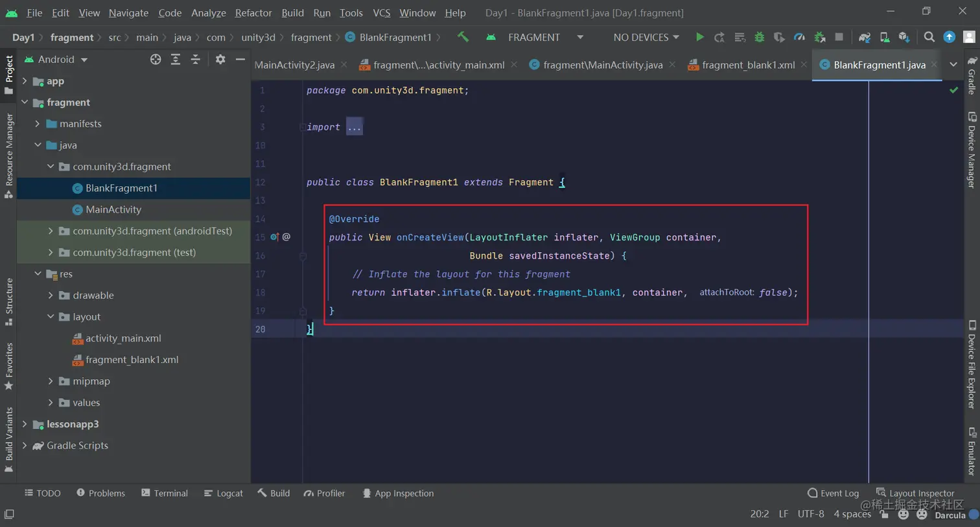Open the Event Log panel

click(x=834, y=493)
